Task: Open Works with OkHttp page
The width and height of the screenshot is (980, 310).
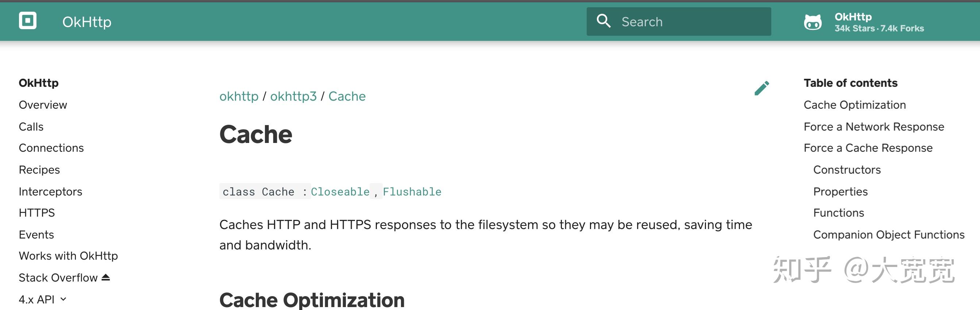Action: coord(68,256)
